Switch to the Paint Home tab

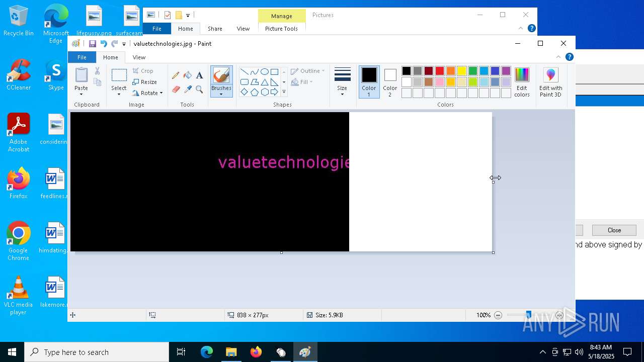tap(111, 57)
